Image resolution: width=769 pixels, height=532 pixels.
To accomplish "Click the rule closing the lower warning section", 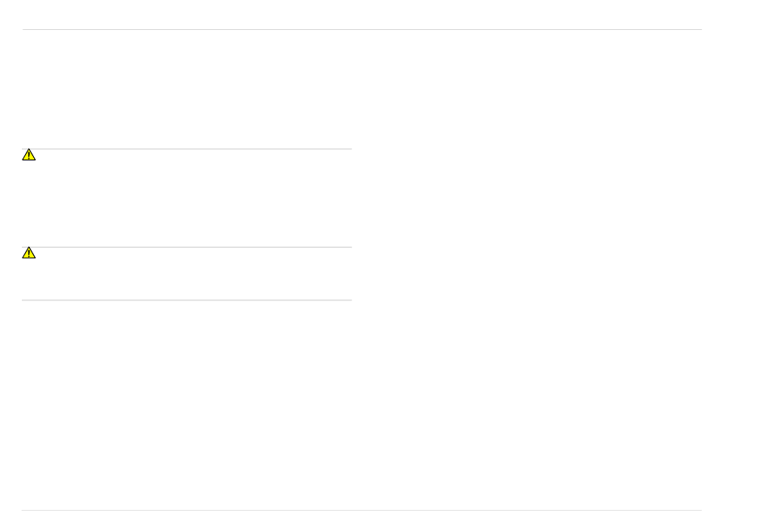I will [187, 300].
